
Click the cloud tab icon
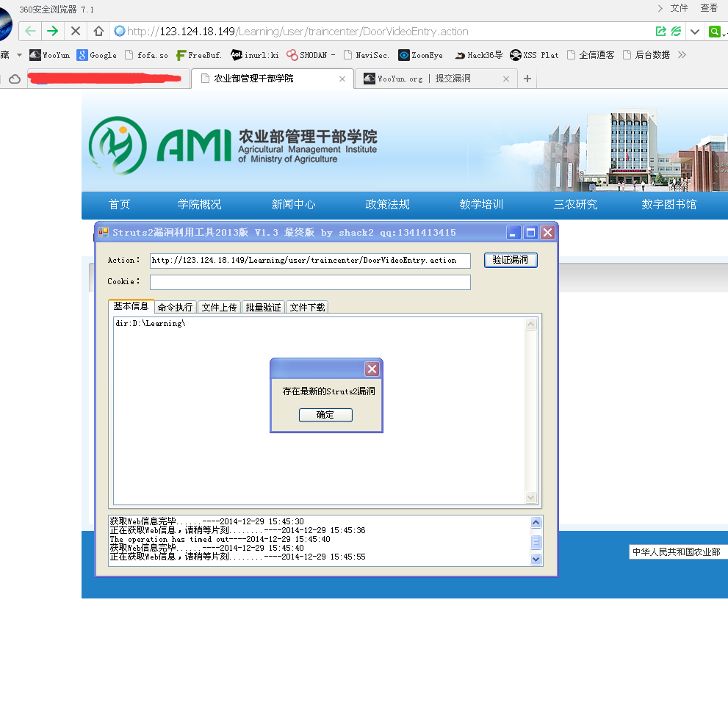15,79
